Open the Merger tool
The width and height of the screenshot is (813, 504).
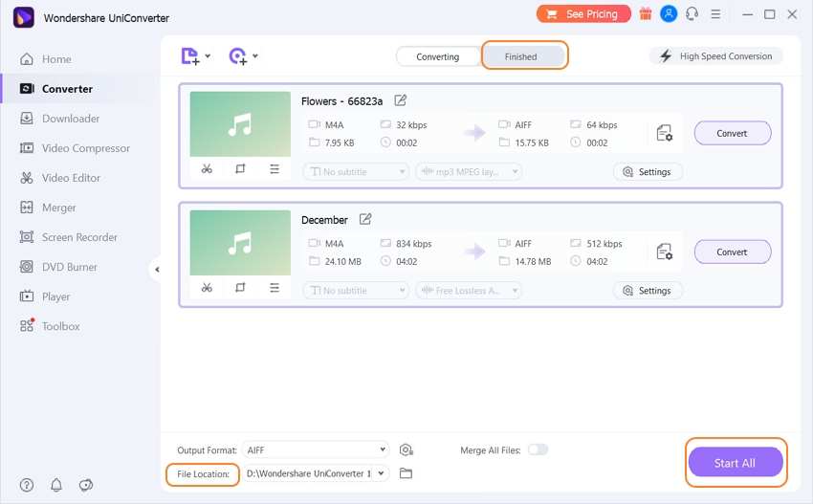[x=48, y=208]
